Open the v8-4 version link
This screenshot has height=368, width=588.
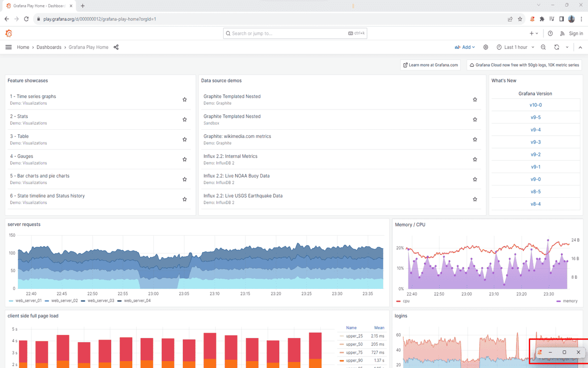point(536,204)
